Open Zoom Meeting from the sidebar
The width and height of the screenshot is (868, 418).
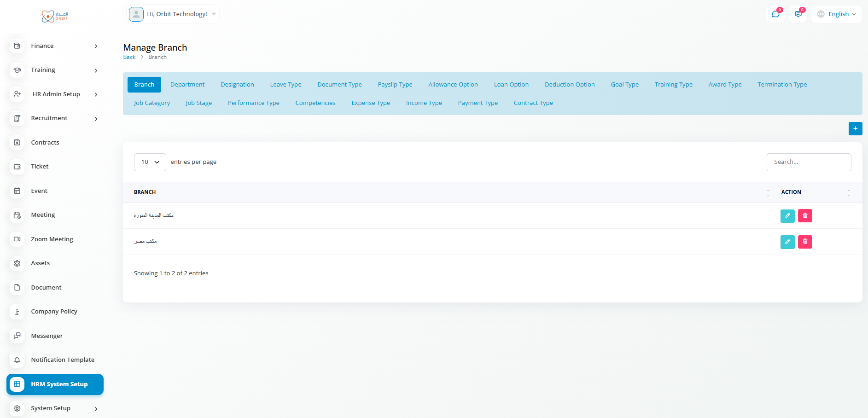click(x=52, y=239)
